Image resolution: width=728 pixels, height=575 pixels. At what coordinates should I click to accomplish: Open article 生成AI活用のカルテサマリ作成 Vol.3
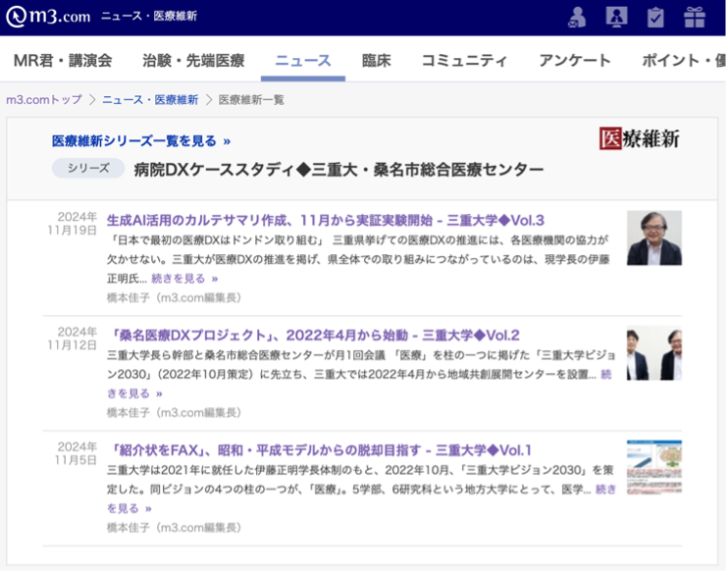(326, 220)
